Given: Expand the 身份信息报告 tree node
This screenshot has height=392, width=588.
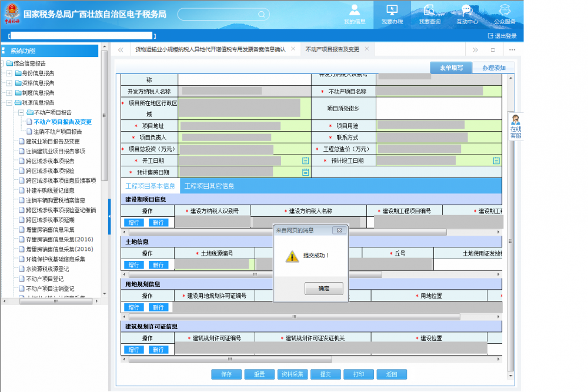Looking at the screenshot, I should tap(9, 73).
